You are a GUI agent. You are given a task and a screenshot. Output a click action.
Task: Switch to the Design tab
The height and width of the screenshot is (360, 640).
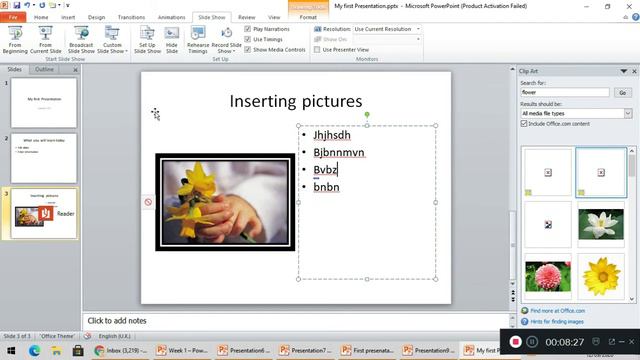point(96,17)
